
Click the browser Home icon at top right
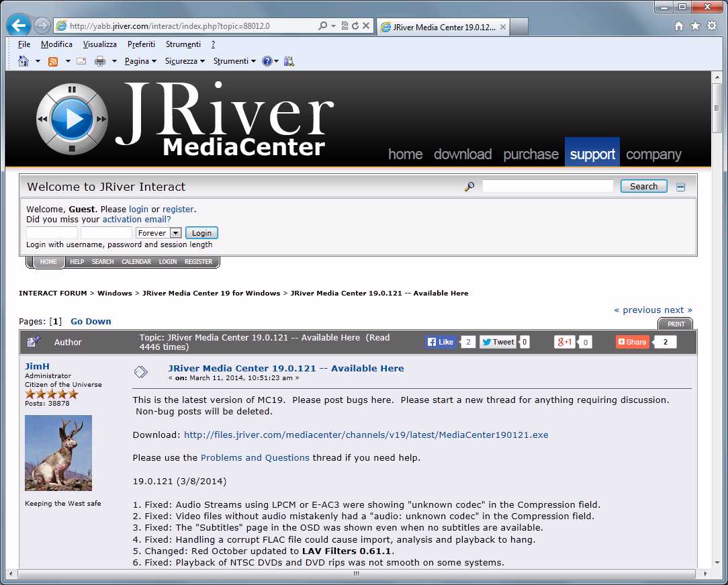(679, 26)
